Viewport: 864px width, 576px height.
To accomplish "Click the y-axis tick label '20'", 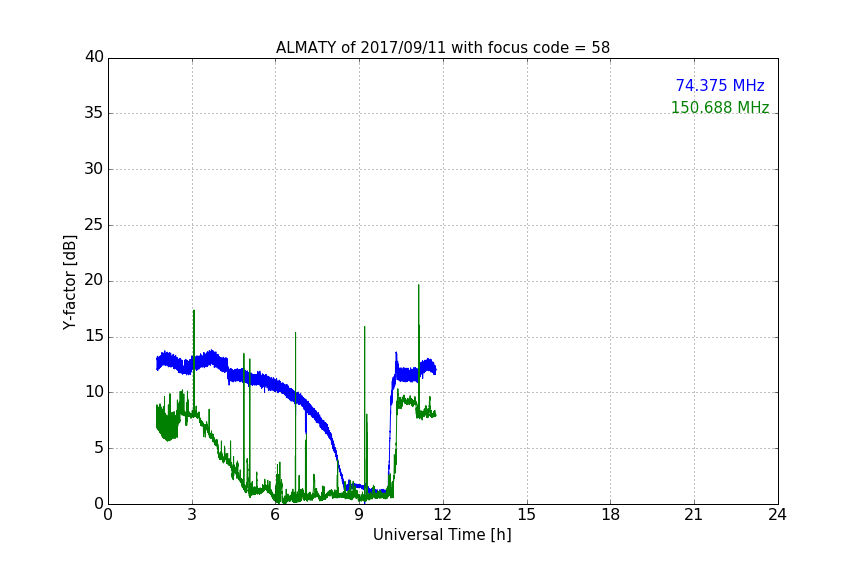I will tap(94, 281).
